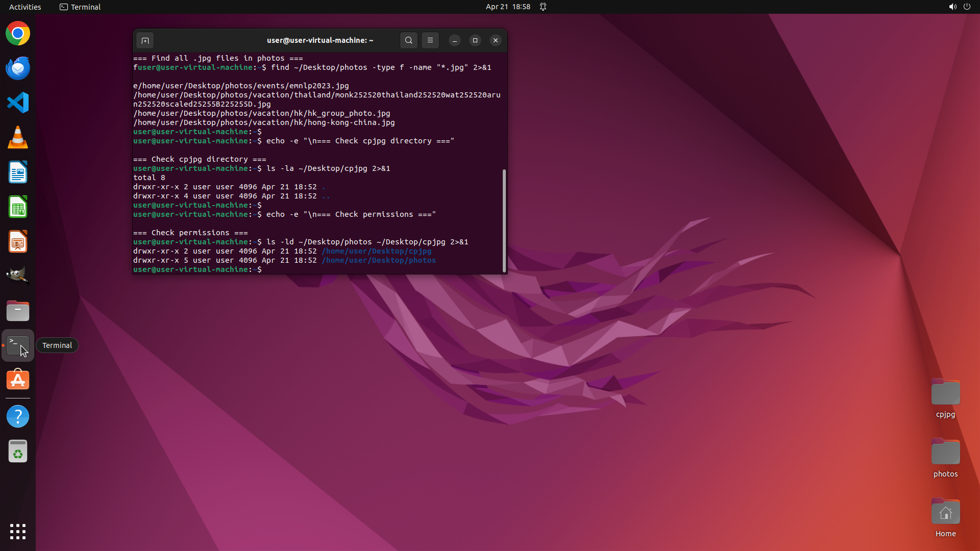Open Ubuntu Software store
This screenshot has width=980, height=551.
[18, 380]
